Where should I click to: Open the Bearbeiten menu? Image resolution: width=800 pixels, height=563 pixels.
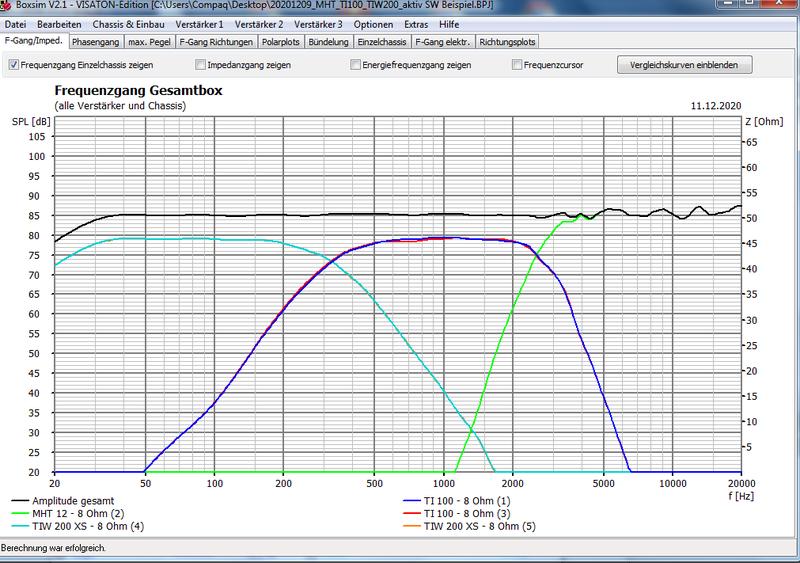tap(59, 23)
